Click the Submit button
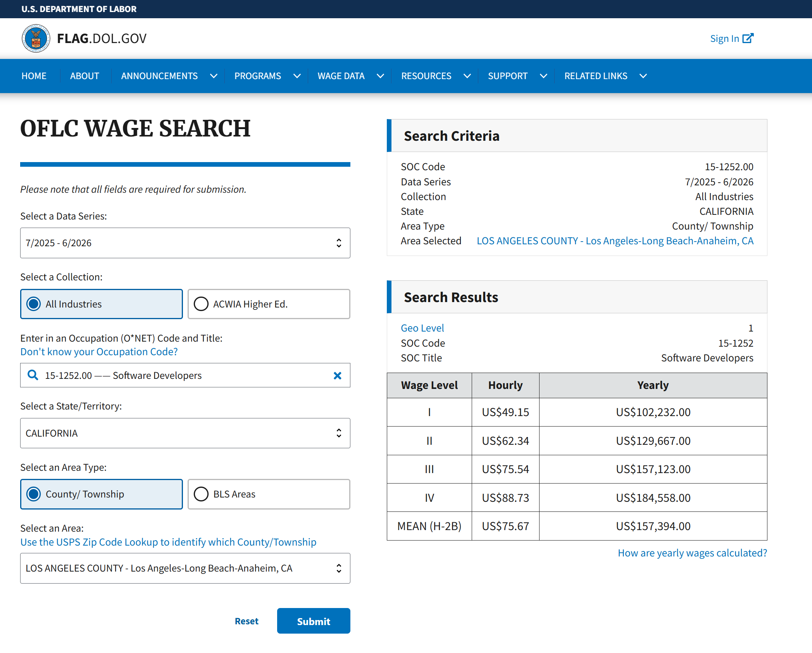 (314, 621)
